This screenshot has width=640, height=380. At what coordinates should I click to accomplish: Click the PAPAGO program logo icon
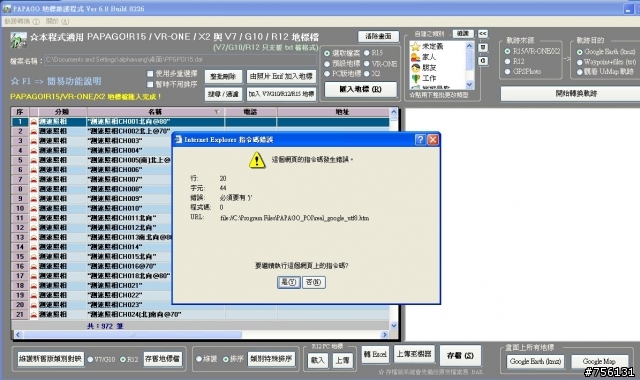point(18,40)
